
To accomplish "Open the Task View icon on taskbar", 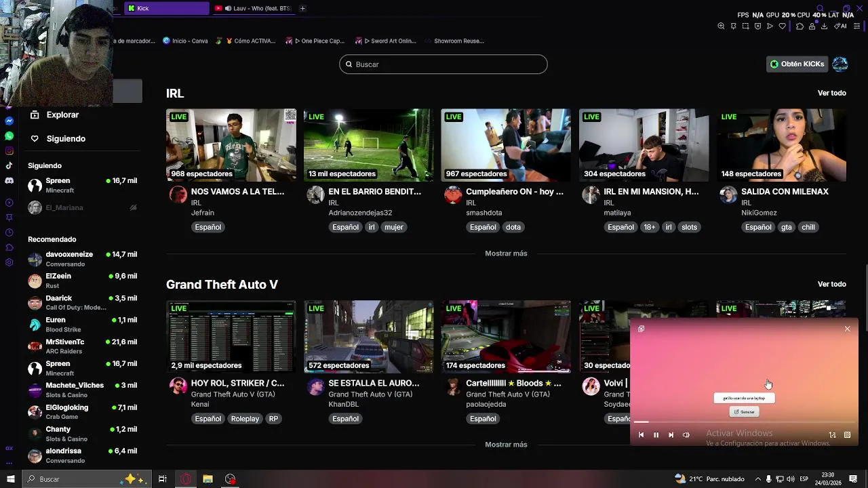I will [x=163, y=479].
